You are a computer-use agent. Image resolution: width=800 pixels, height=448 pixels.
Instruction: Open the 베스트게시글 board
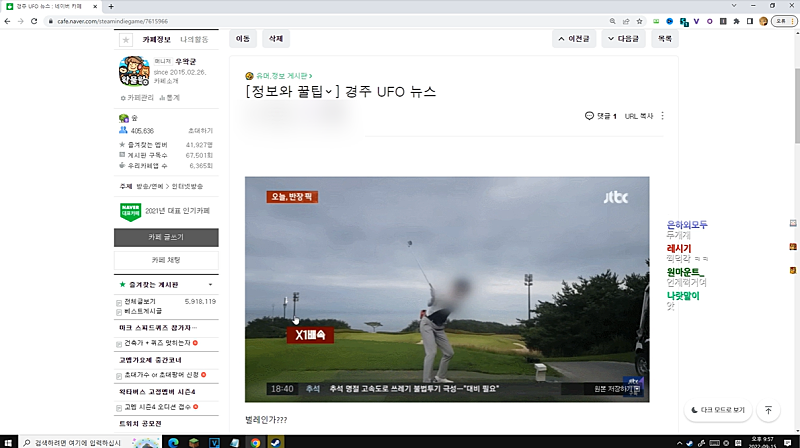[143, 311]
